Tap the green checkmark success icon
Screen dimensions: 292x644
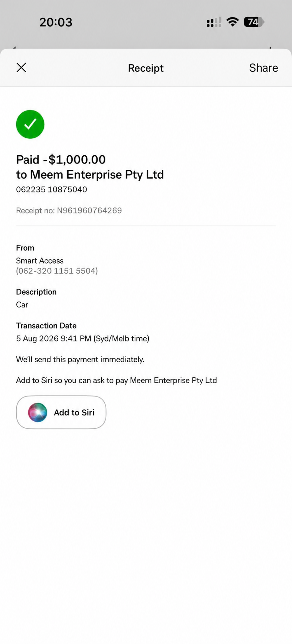(x=30, y=124)
